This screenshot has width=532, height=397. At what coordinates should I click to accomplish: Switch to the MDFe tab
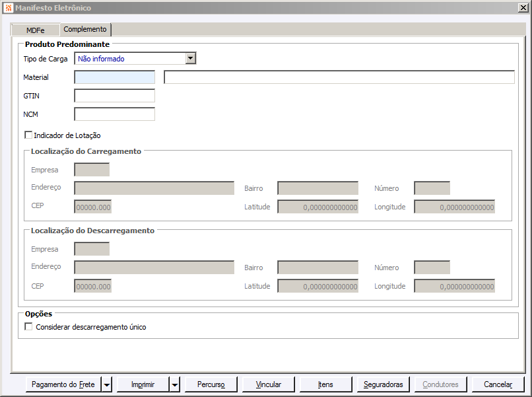pyautogui.click(x=35, y=30)
